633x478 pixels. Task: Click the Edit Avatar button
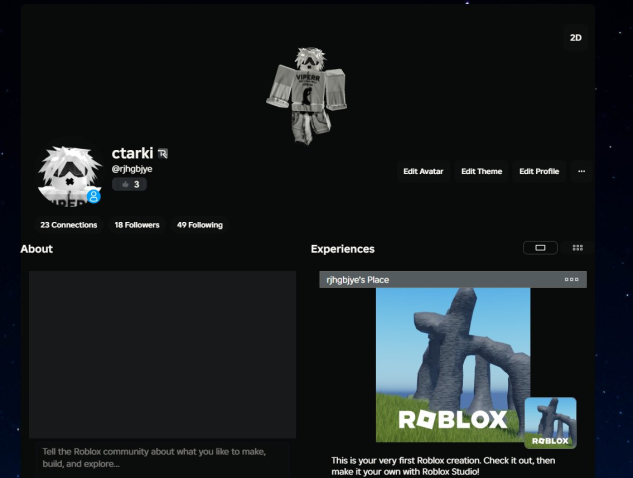423,171
